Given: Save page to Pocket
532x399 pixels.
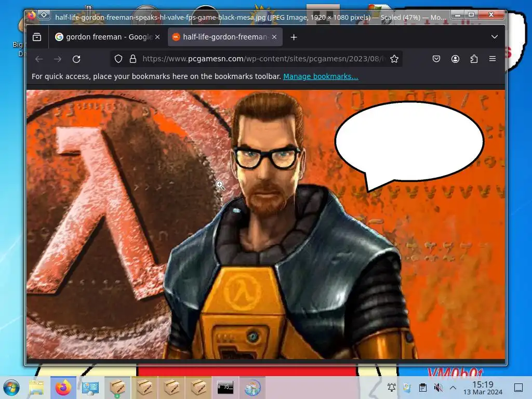Looking at the screenshot, I should pyautogui.click(x=436, y=59).
